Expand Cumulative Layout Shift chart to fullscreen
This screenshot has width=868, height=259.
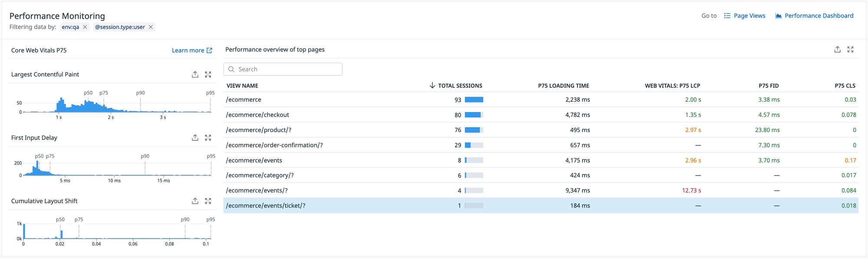208,201
